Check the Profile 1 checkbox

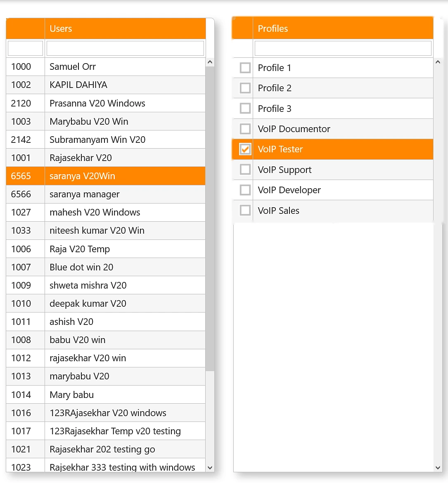pyautogui.click(x=245, y=68)
